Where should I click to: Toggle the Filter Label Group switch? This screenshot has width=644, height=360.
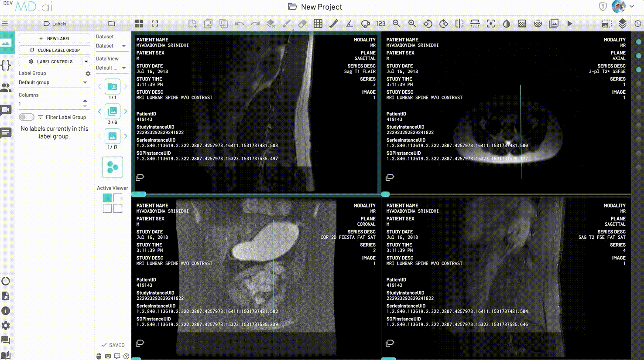[26, 117]
